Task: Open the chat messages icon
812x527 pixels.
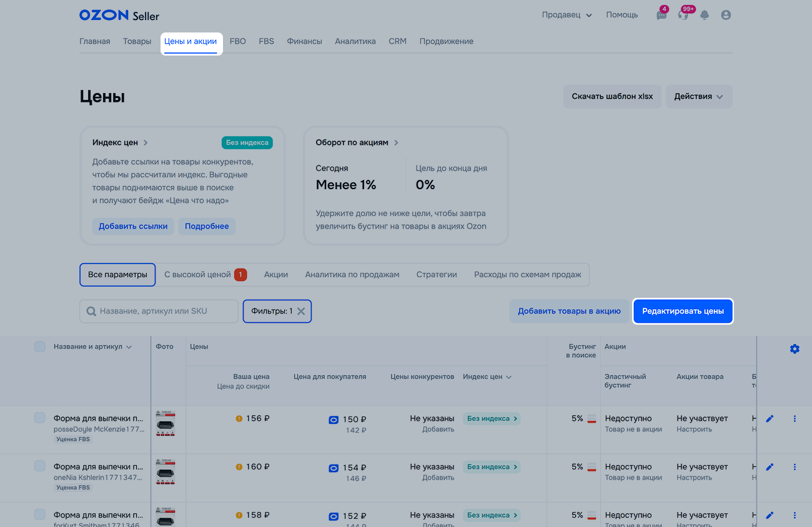Action: [x=661, y=15]
